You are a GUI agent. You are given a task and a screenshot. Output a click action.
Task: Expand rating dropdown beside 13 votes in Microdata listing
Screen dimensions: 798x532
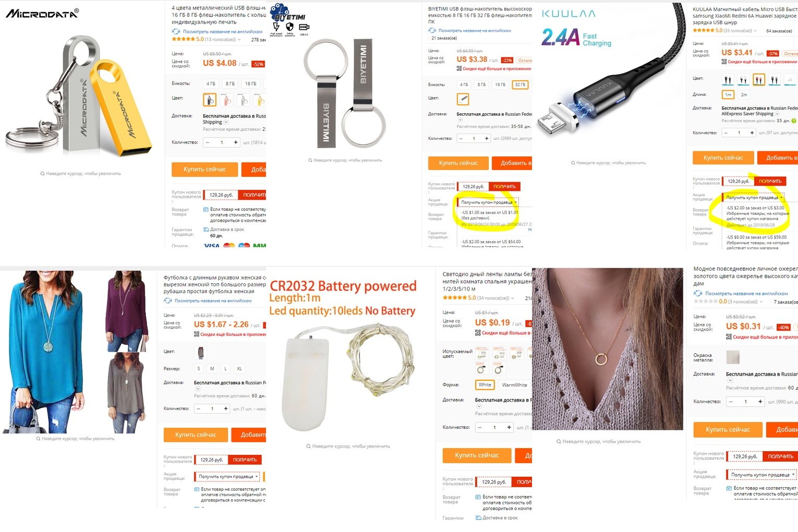point(239,40)
